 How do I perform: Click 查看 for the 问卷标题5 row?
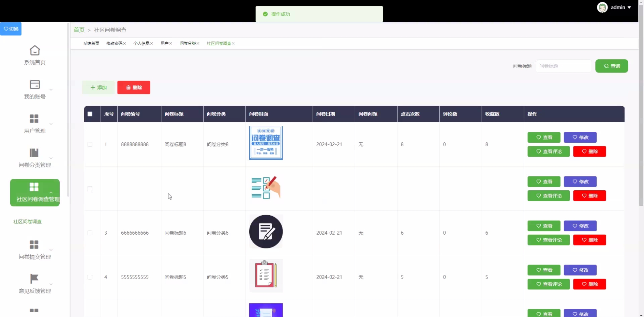pyautogui.click(x=544, y=270)
